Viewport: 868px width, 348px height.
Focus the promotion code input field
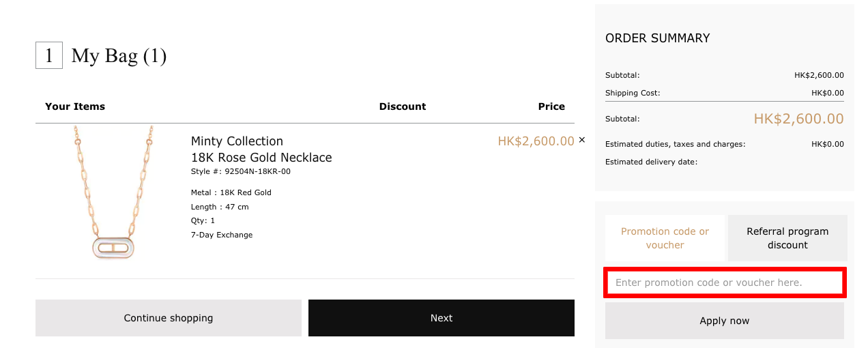tap(725, 282)
